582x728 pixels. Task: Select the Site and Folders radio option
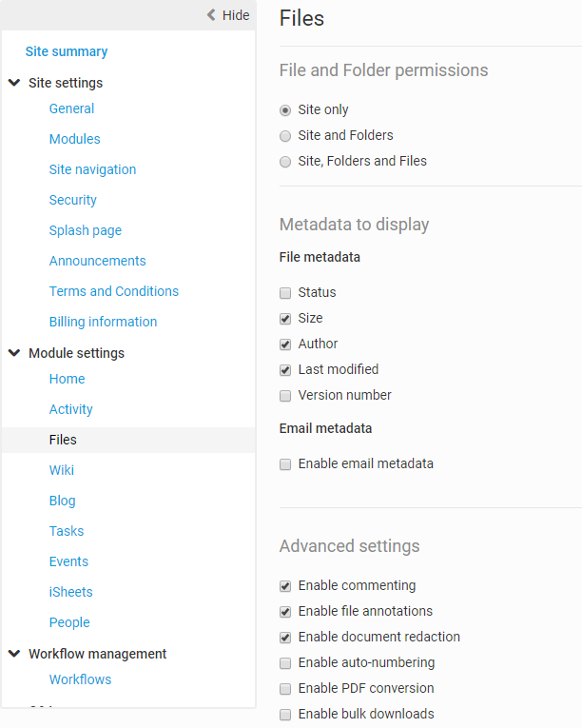[285, 136]
